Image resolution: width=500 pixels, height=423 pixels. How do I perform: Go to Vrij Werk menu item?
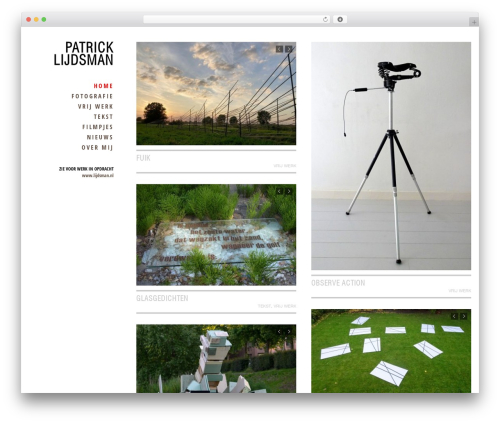coord(95,107)
